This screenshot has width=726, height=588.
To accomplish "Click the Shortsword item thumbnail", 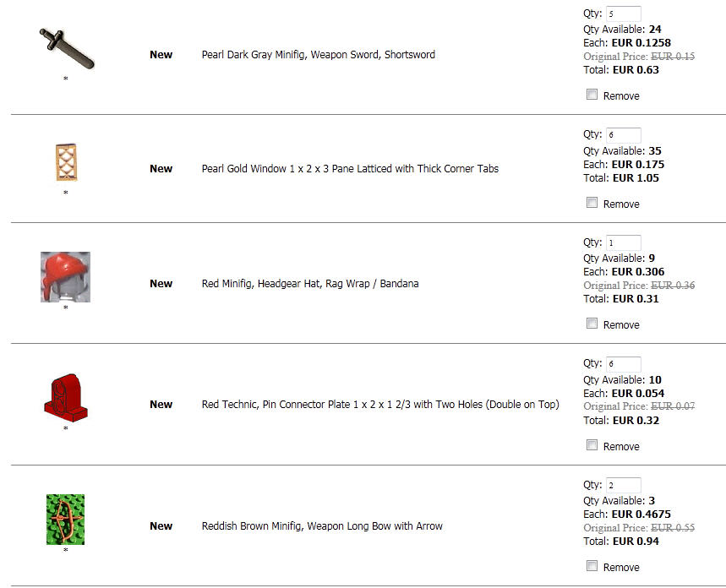I will click(x=66, y=47).
